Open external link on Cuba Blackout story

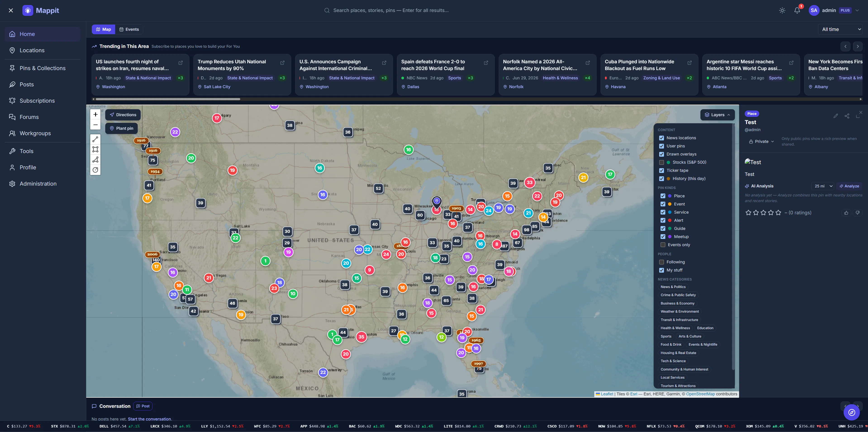[x=690, y=63]
